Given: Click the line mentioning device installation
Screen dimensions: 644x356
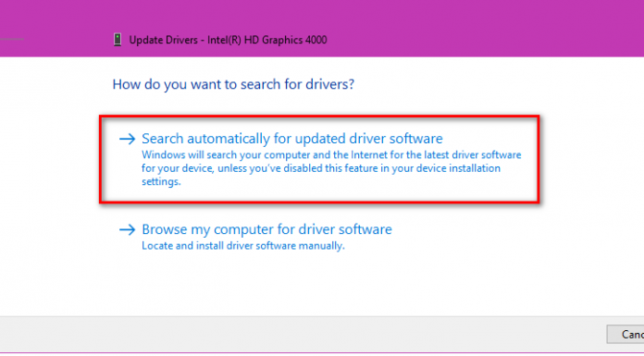Looking at the screenshot, I should pyautogui.click(x=321, y=168).
